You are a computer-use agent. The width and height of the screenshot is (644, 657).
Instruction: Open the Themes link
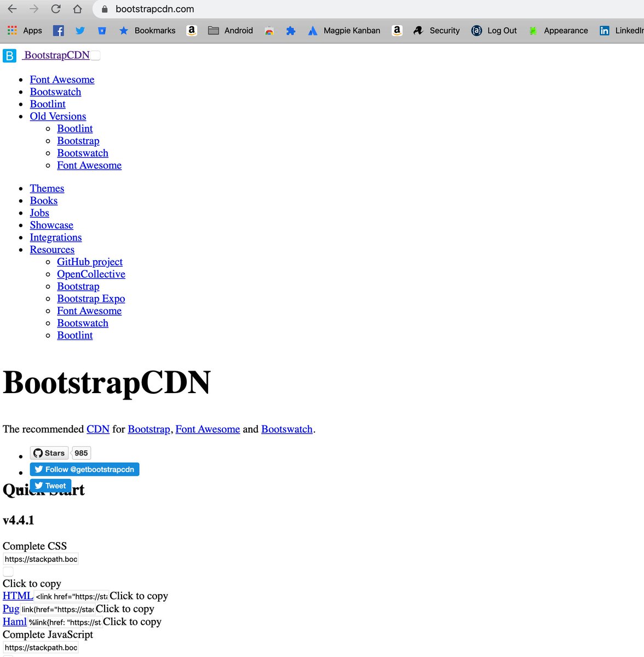click(47, 188)
